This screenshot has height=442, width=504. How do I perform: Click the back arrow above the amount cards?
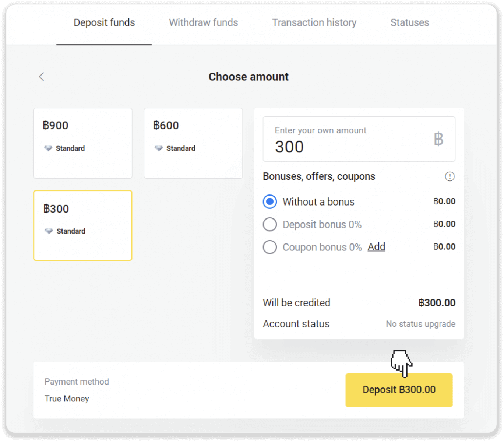pos(41,77)
